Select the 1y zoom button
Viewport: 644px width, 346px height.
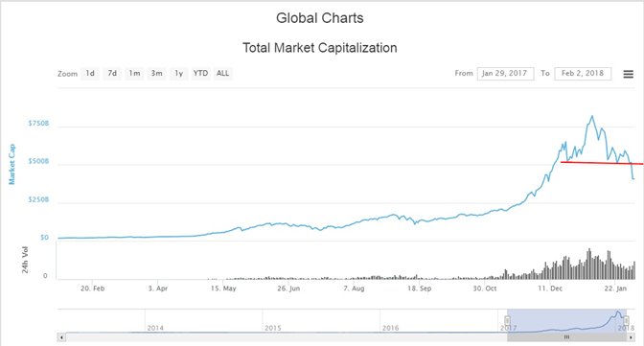(178, 74)
